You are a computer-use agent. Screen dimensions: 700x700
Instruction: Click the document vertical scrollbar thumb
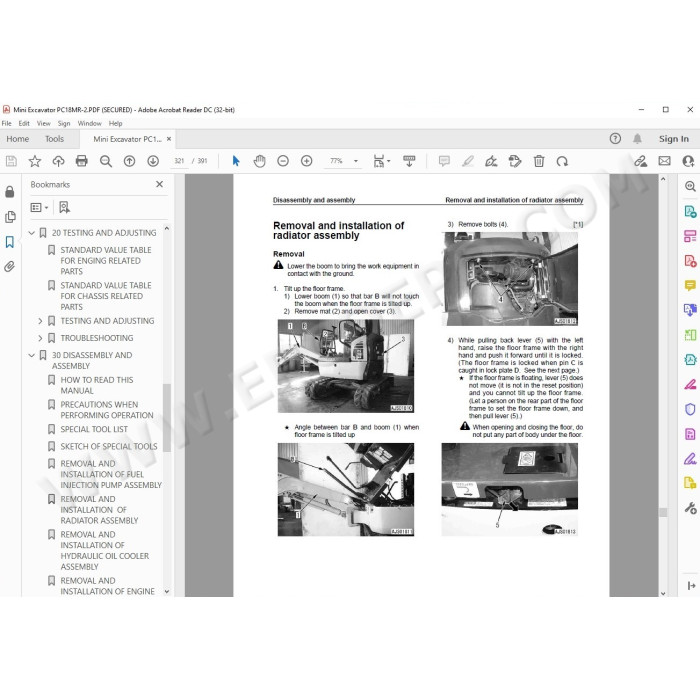pos(663,512)
